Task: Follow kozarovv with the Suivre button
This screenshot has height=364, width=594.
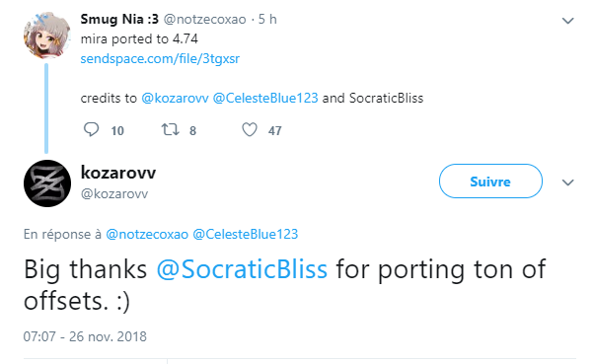Action: click(490, 182)
